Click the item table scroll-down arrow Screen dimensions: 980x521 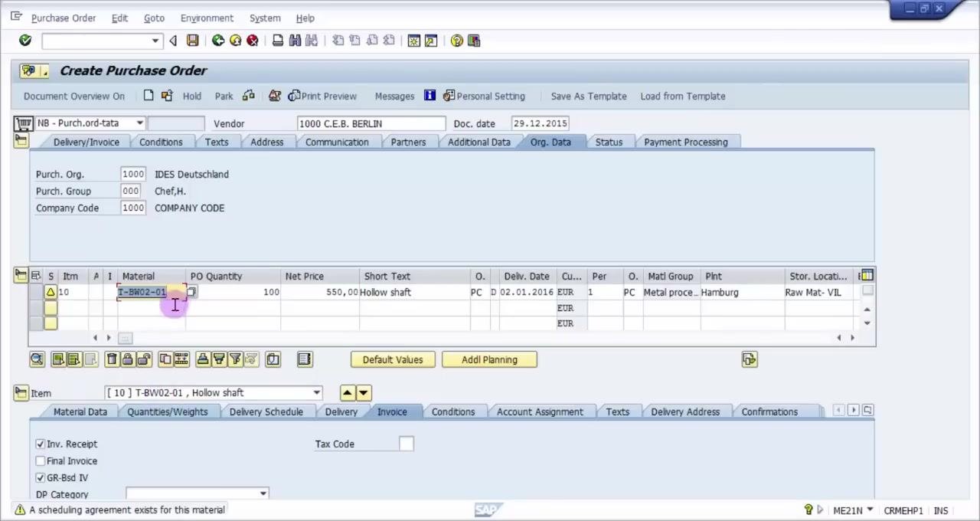867,323
